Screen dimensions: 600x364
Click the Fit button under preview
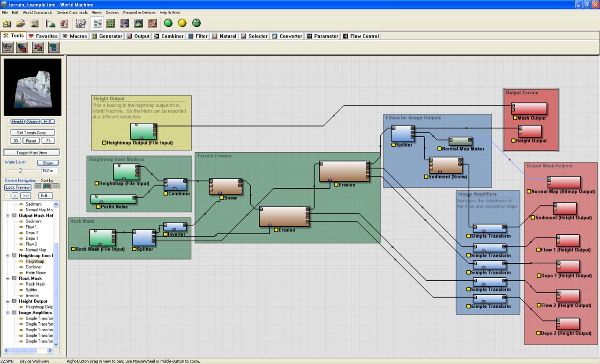point(48,141)
